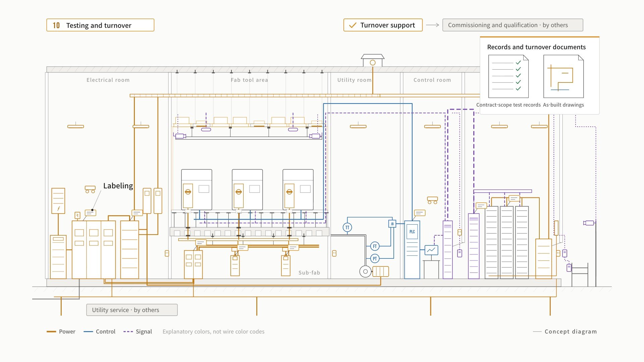Click the Labeling callout text
644x362 pixels.
pyautogui.click(x=118, y=186)
